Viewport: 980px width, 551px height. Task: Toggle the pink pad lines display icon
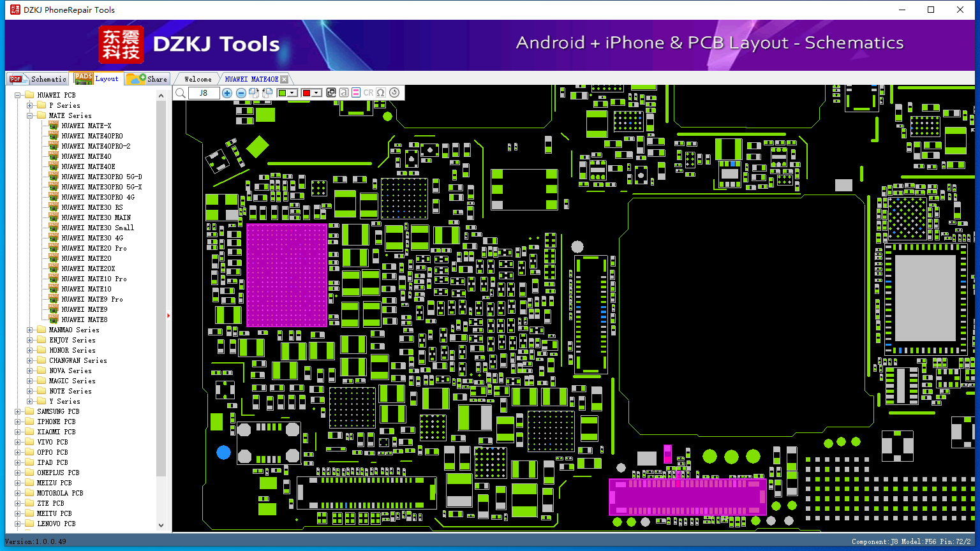tap(356, 93)
